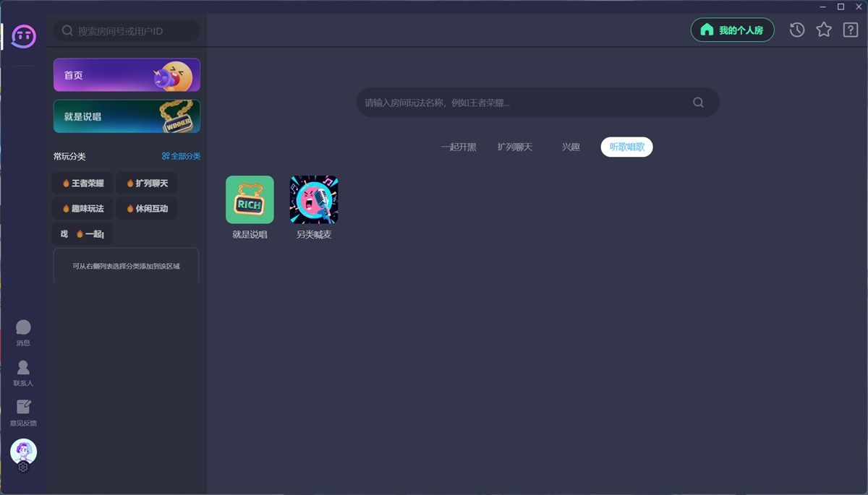The width and height of the screenshot is (868, 495).
Task: Open 全部分类 all categories link
Action: click(x=181, y=156)
